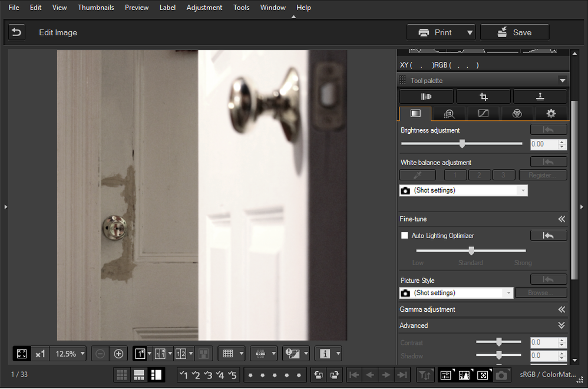
Task: Open White balance Shot settings dropdown
Action: [463, 190]
